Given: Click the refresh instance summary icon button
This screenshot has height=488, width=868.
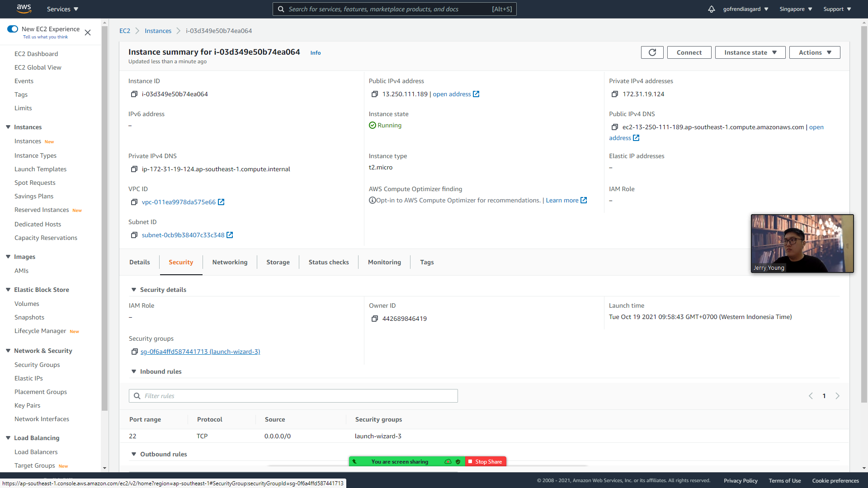Looking at the screenshot, I should click(x=652, y=52).
